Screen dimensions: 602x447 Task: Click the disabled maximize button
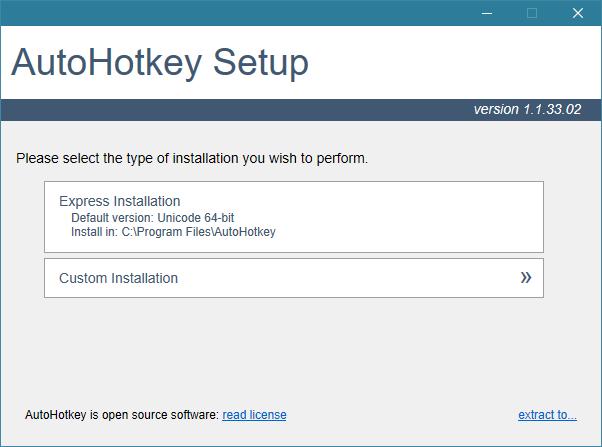pyautogui.click(x=532, y=13)
